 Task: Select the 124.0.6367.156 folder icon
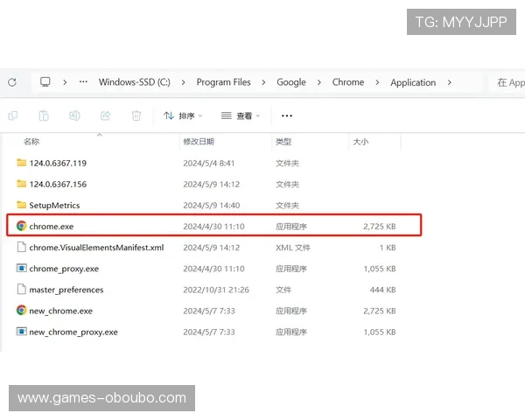coord(21,184)
